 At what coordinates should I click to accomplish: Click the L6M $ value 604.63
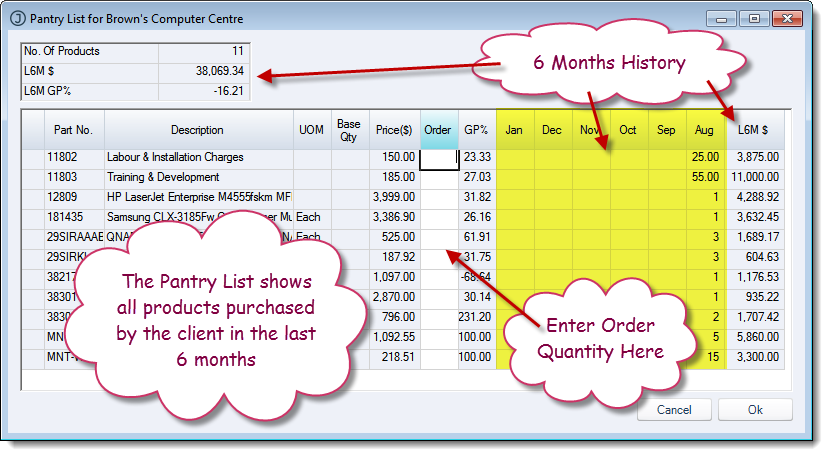tap(763, 257)
